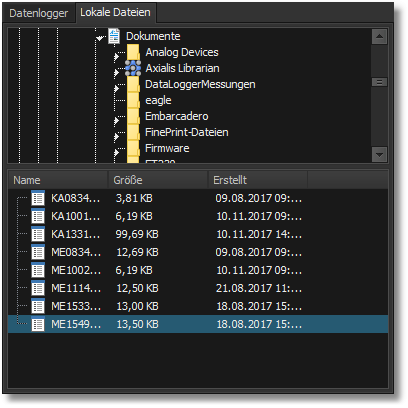
Task: Collapse the Dokumente tree node
Action: pyautogui.click(x=100, y=38)
